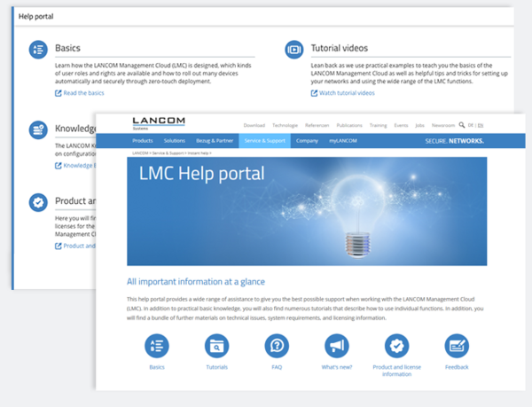Open the Tutorials folder-search icon
The height and width of the screenshot is (407, 532).
click(x=217, y=346)
